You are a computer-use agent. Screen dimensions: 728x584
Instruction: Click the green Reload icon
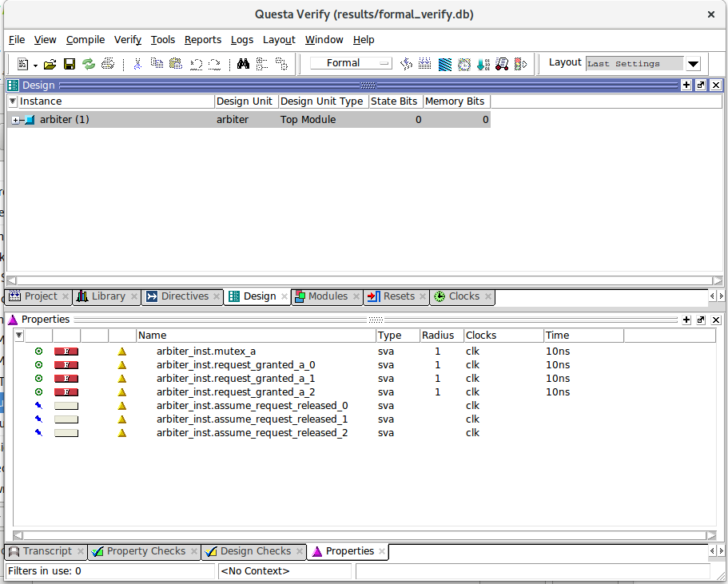point(89,64)
